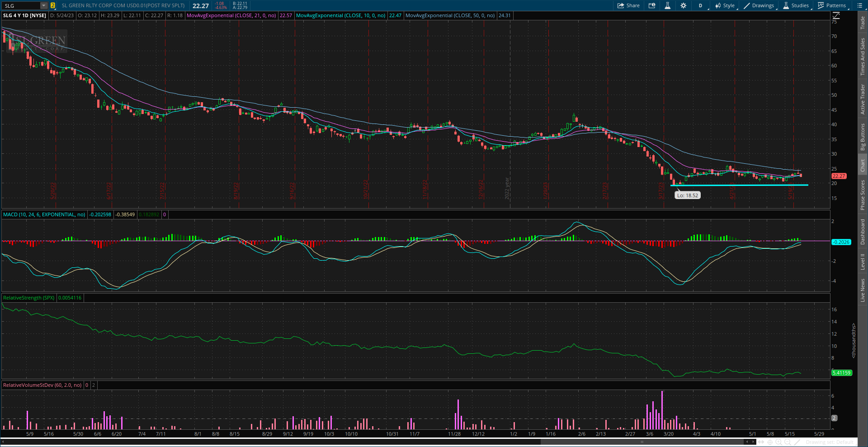Click the 22.47 EMA 10 value
Screen dimensions: 868x447
[395, 15]
